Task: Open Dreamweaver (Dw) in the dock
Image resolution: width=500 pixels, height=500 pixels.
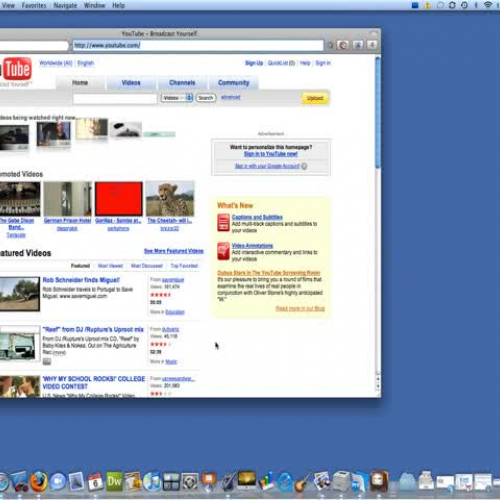Action: point(114,481)
